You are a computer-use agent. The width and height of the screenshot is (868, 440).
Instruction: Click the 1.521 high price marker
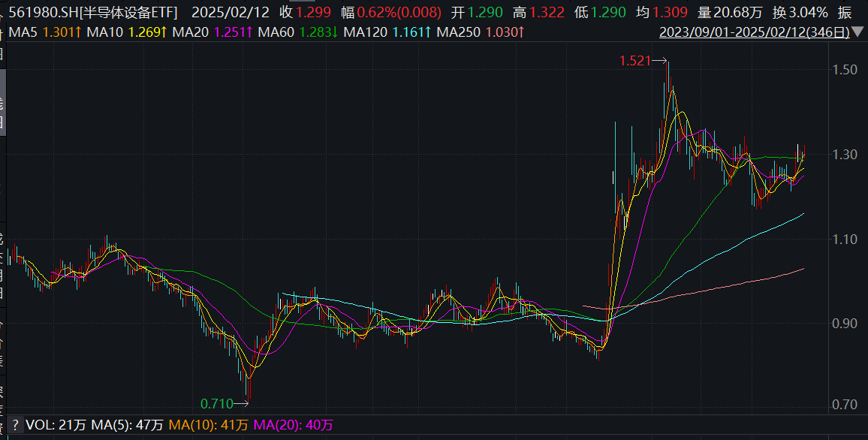634,61
